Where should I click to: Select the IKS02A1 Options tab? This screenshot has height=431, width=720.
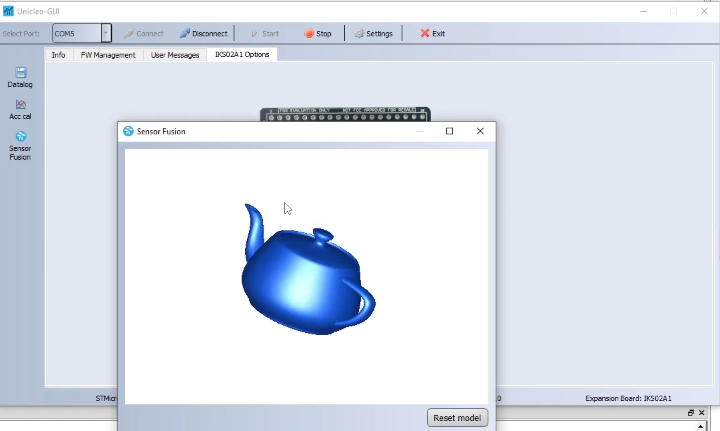click(x=242, y=54)
